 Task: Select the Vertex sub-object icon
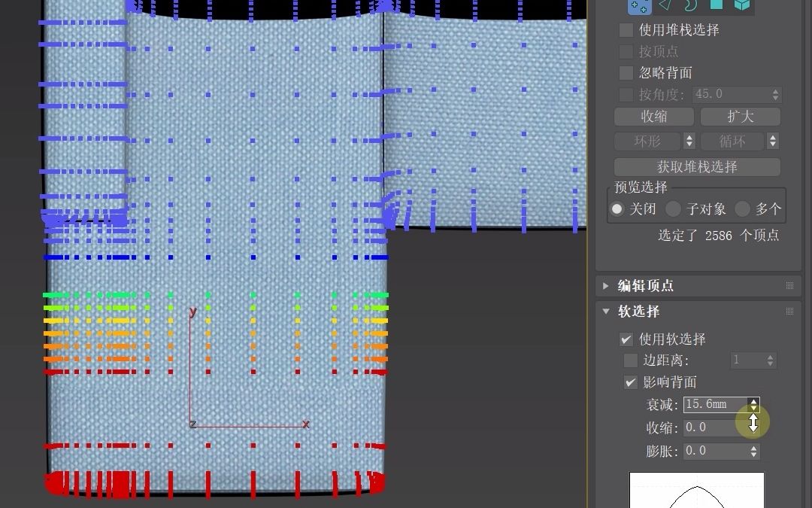(x=639, y=7)
